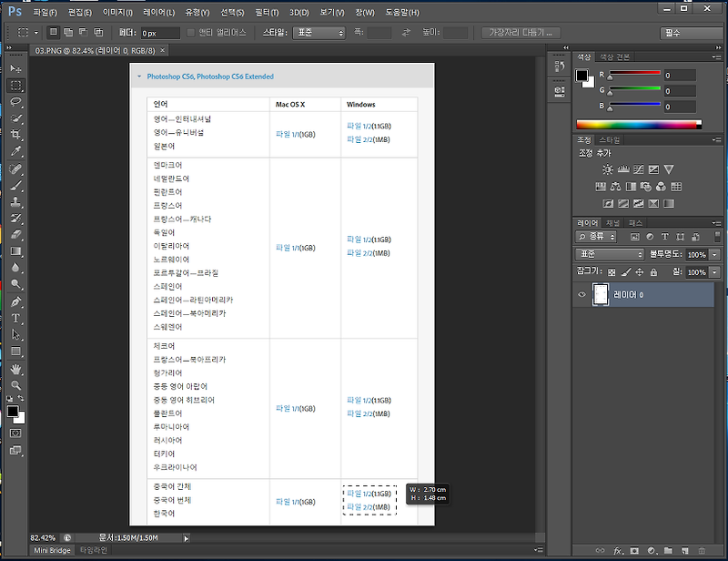Add layer style with fx icon
728x561 pixels.
click(x=618, y=551)
